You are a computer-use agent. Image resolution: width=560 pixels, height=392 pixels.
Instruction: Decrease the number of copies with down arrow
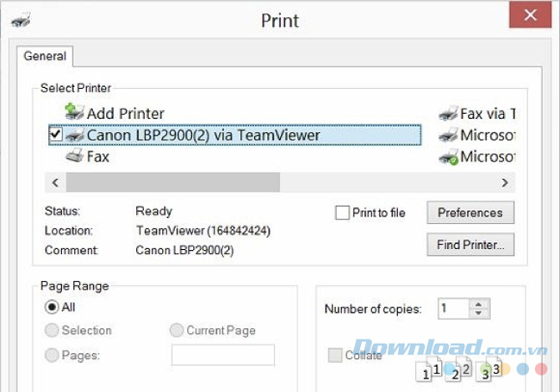[x=478, y=313]
